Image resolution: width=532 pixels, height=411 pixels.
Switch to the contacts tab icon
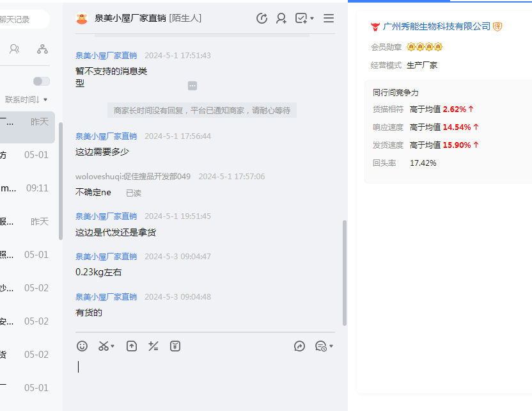[15, 49]
